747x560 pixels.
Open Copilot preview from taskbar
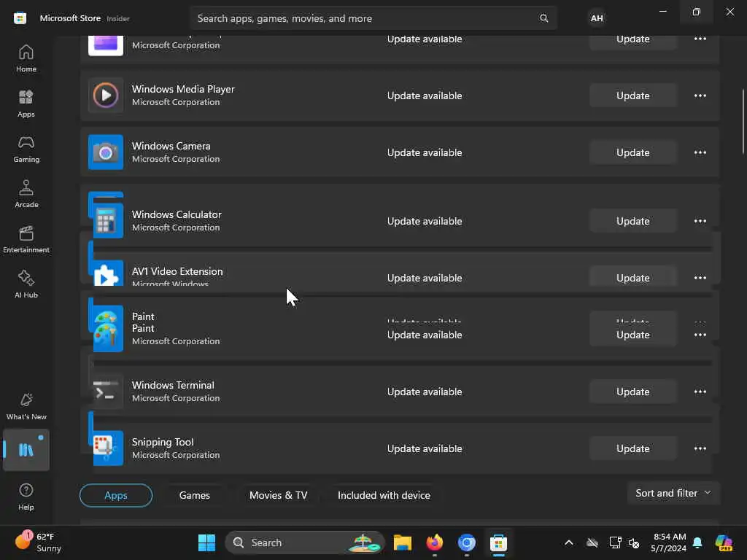[724, 542]
